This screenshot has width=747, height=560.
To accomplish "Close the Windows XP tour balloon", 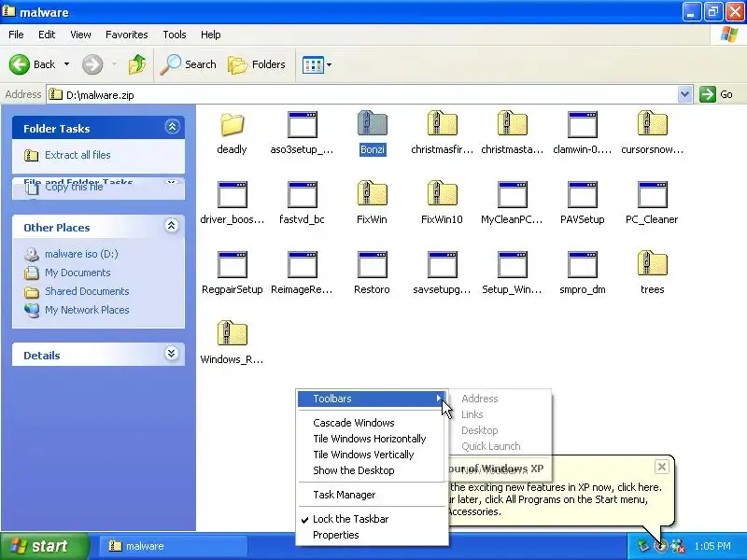I will pos(662,467).
